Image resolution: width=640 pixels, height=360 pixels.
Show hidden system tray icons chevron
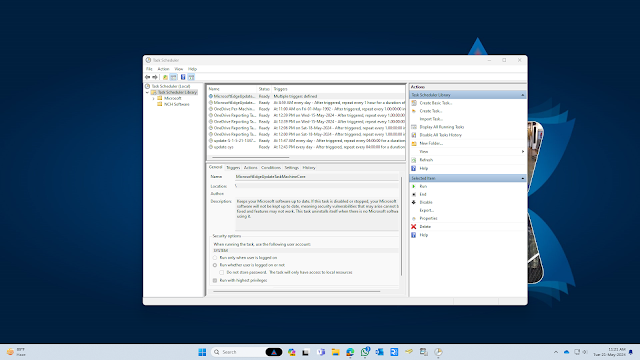(556, 352)
